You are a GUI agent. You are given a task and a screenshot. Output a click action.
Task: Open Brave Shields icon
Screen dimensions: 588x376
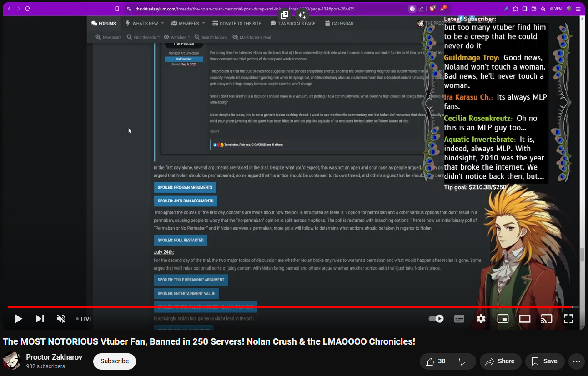click(x=432, y=9)
